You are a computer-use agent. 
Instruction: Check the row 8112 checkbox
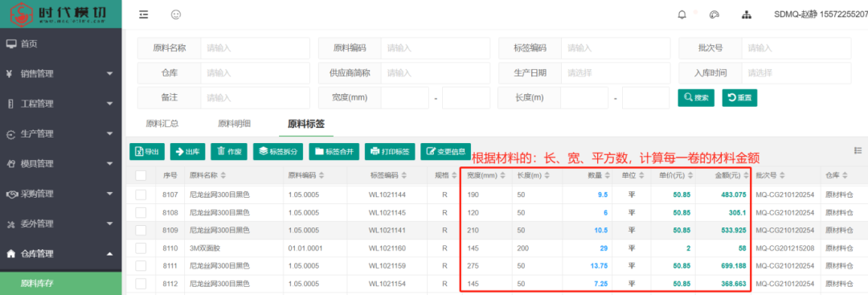point(141,284)
